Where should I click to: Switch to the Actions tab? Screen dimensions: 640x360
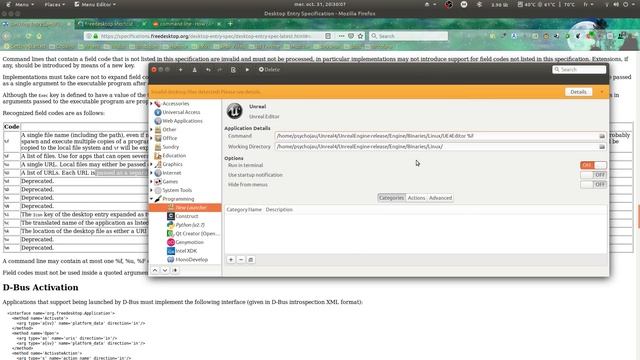(x=416, y=198)
